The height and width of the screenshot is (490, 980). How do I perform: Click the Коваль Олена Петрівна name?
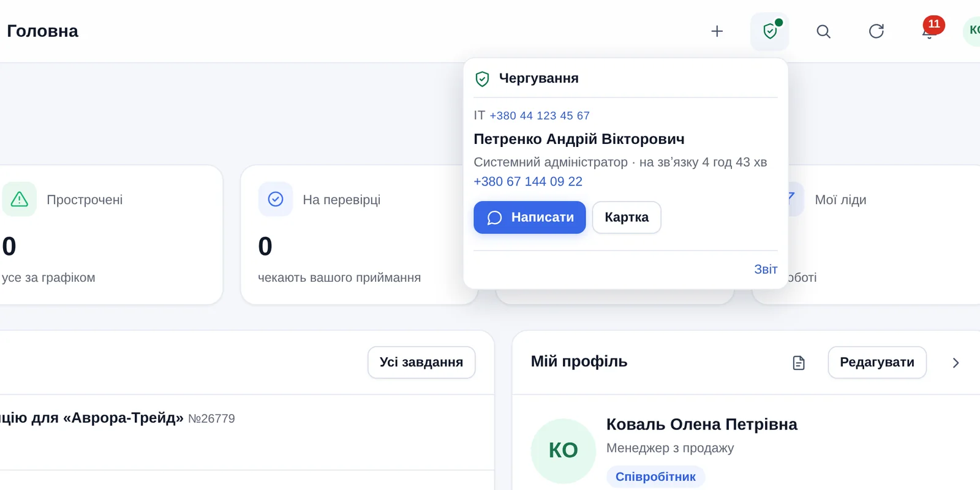[702, 424]
